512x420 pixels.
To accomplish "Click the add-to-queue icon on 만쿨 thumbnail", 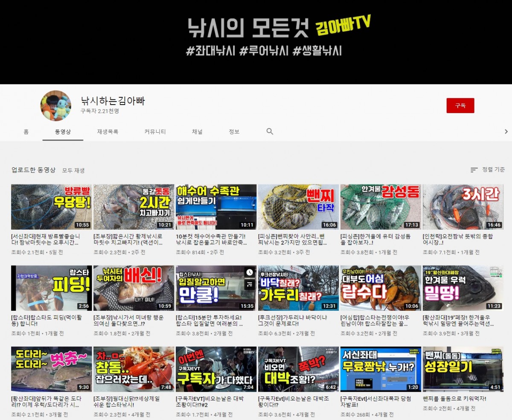I will [x=250, y=283].
